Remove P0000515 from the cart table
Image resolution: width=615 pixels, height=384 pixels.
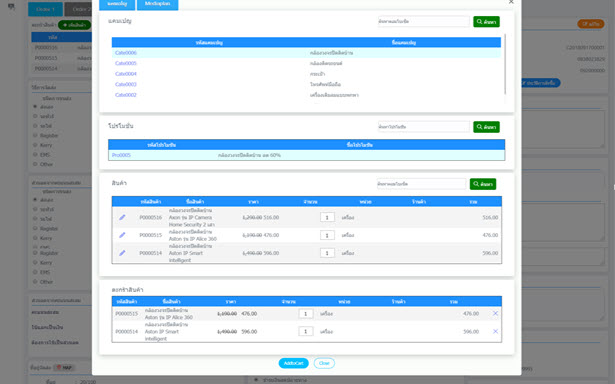[x=495, y=313]
